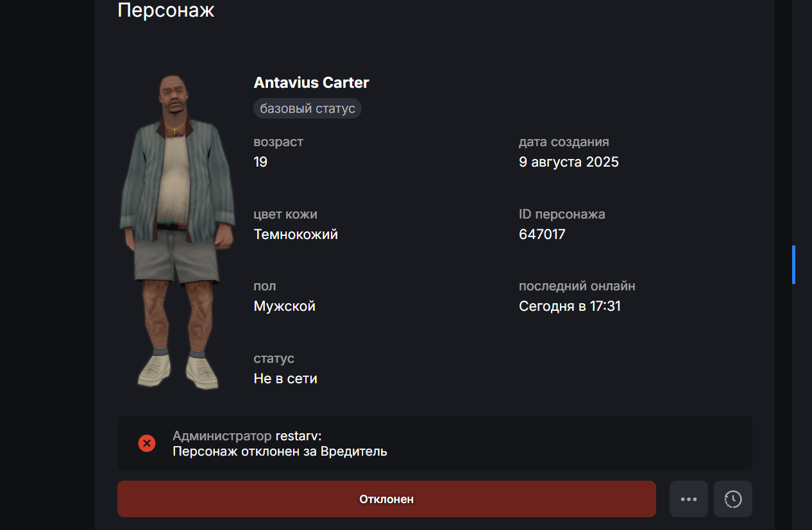Viewport: 812px width, 530px height.
Task: Click the gender value Мужской
Action: click(x=285, y=306)
